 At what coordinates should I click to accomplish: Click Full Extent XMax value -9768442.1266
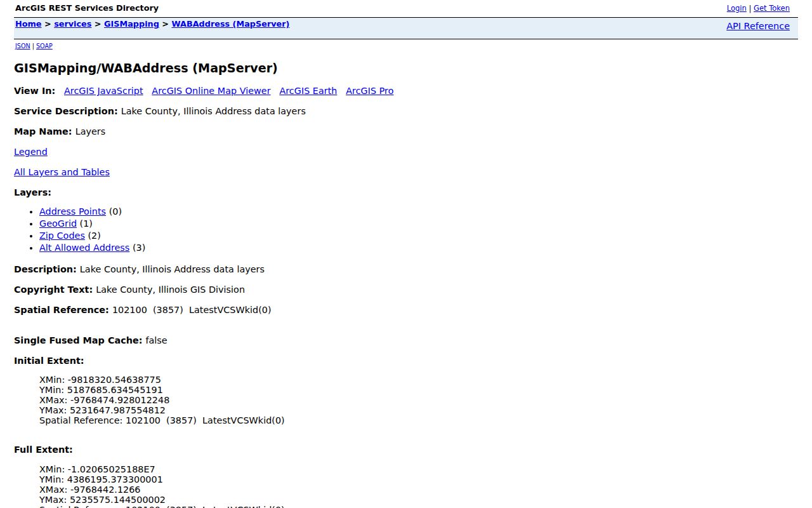[105, 490]
